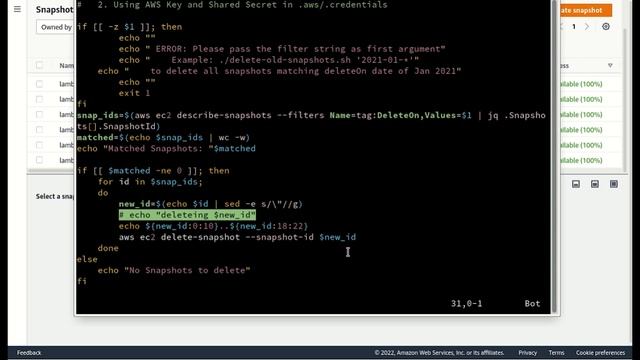The width and height of the screenshot is (640, 360).
Task: Open the Privacy link in footer
Action: (x=527, y=353)
